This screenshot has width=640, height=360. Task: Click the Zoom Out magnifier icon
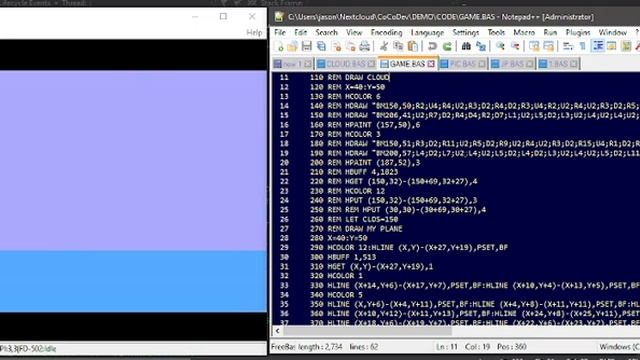(515, 46)
